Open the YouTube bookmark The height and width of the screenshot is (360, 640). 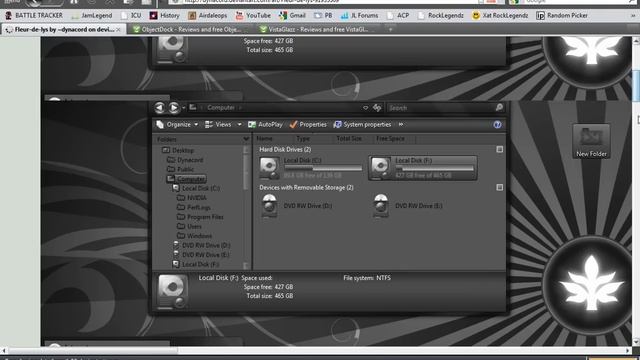pos(253,16)
